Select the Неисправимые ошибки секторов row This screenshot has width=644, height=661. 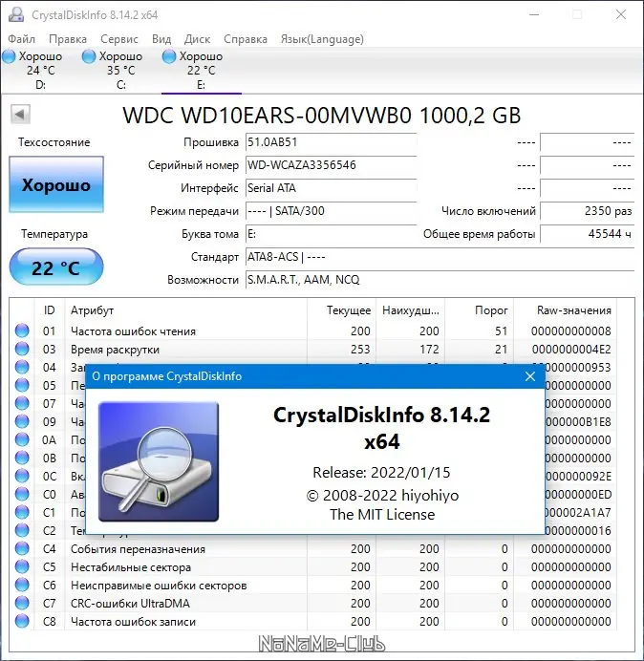point(312,585)
